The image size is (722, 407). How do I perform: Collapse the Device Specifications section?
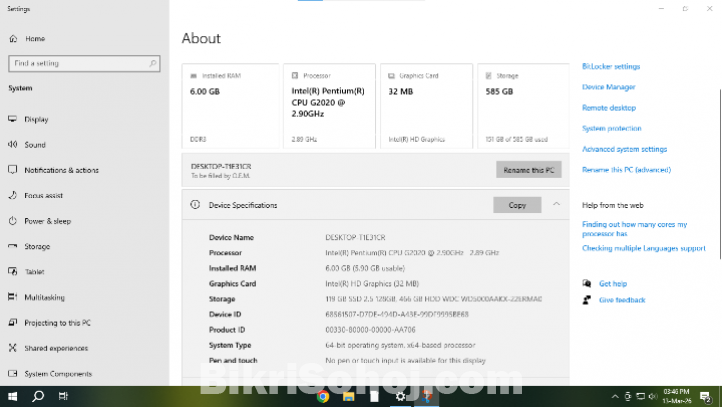pos(556,204)
